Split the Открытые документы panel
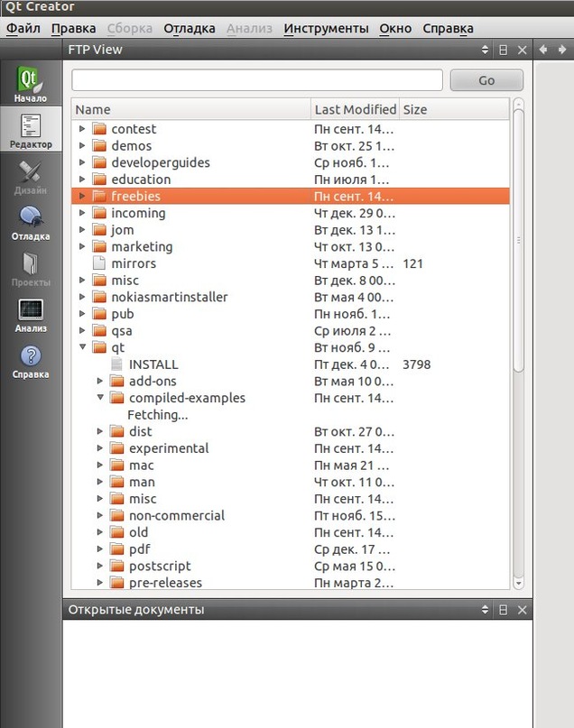Image resolution: width=574 pixels, height=728 pixels. tap(503, 610)
